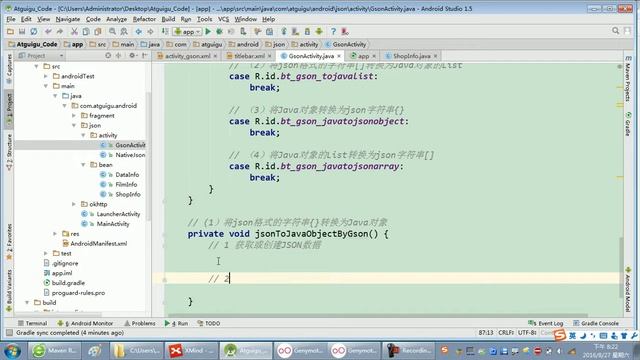Click the Help question mark icon

click(333, 31)
